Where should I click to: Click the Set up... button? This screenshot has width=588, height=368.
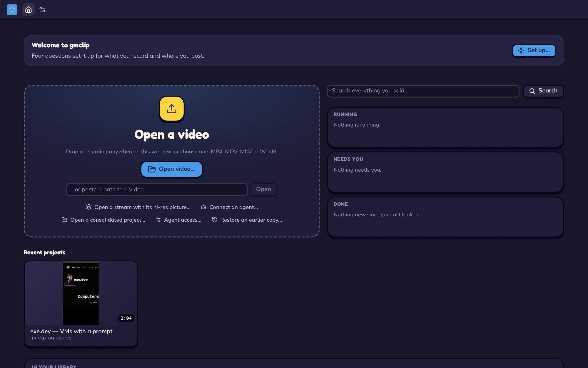click(534, 50)
